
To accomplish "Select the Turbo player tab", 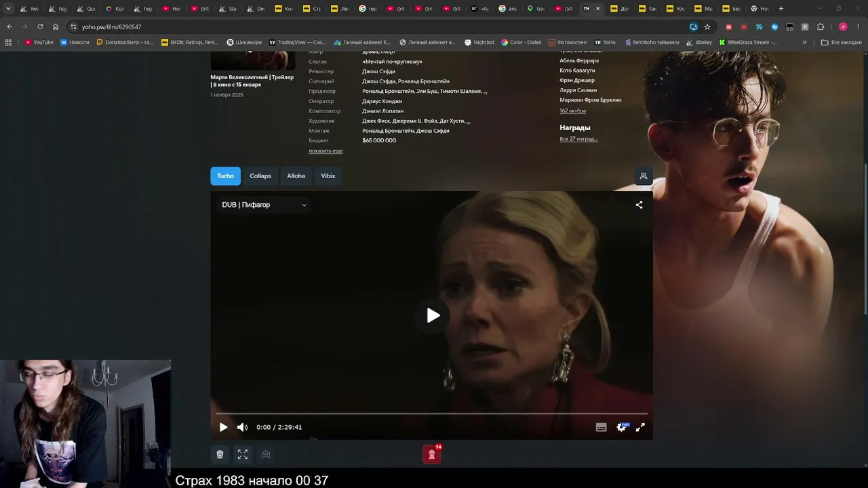I will point(225,176).
